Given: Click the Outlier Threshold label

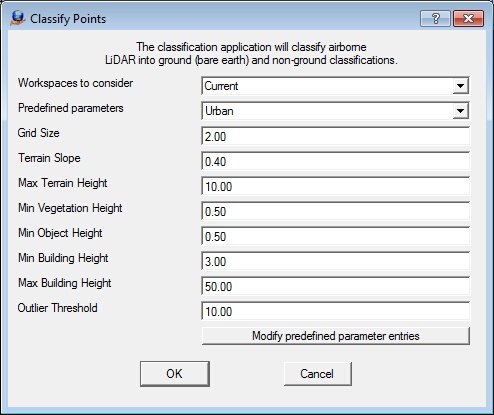Looking at the screenshot, I should click(57, 308).
